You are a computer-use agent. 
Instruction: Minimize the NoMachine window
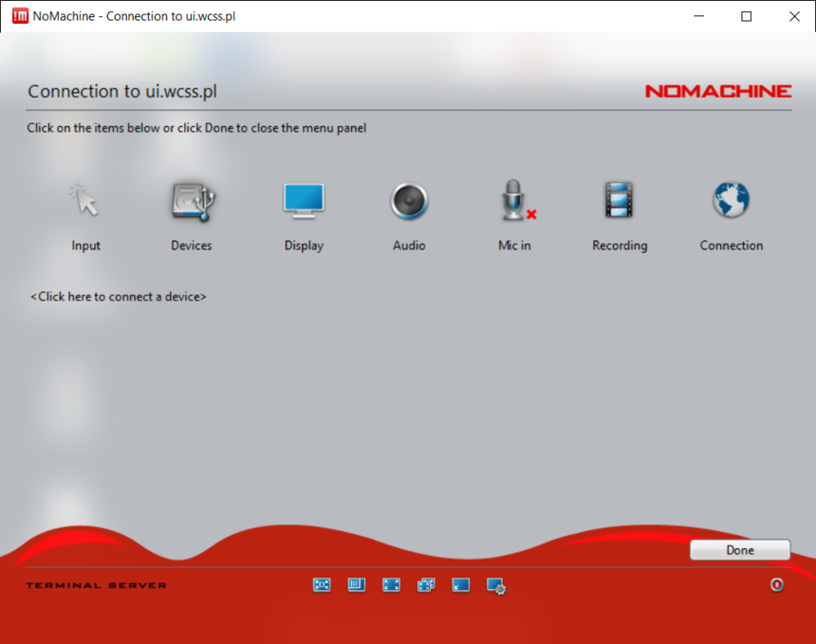698,16
